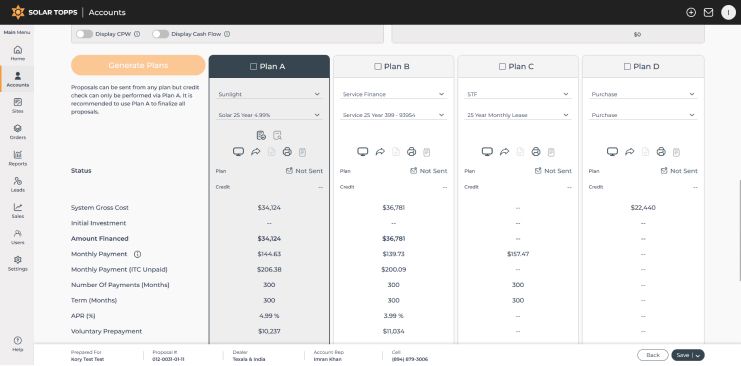The width and height of the screenshot is (741, 366).
Task: Open Help from the sidebar
Action: coord(17,344)
